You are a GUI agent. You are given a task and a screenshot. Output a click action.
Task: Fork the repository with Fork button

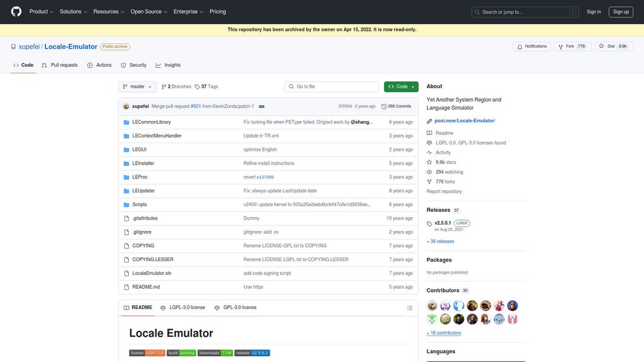pyautogui.click(x=572, y=47)
